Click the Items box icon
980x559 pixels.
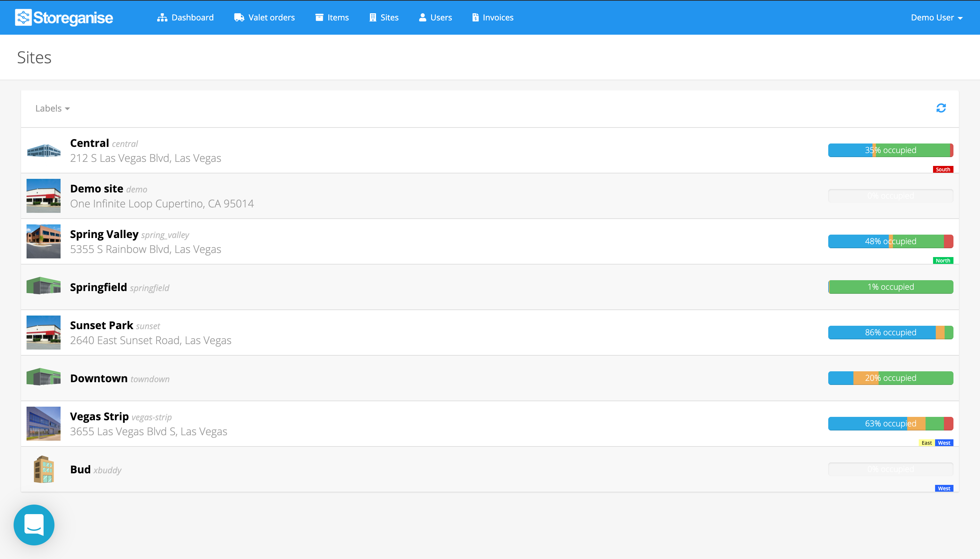(x=319, y=18)
